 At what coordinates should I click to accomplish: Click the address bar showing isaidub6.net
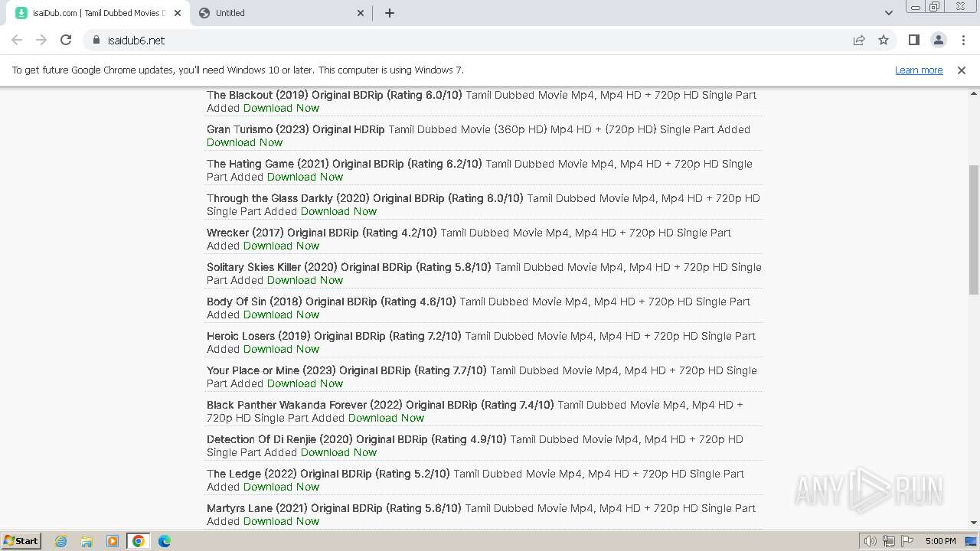pos(467,40)
